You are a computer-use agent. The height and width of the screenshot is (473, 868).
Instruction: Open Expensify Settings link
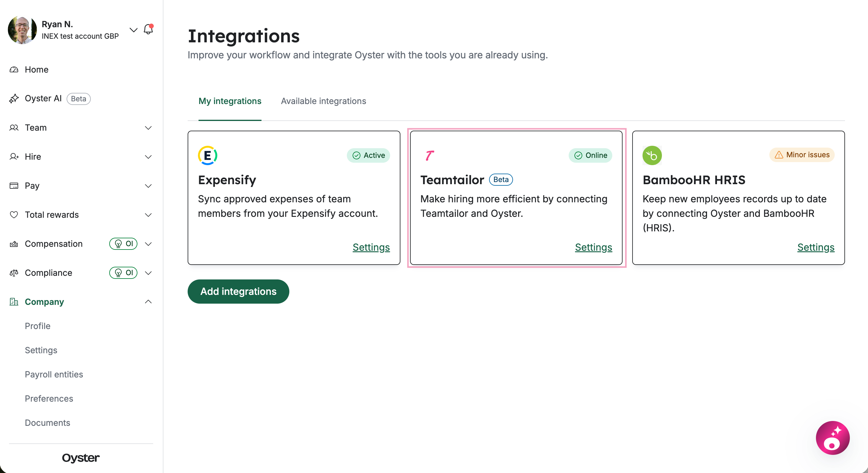click(371, 247)
